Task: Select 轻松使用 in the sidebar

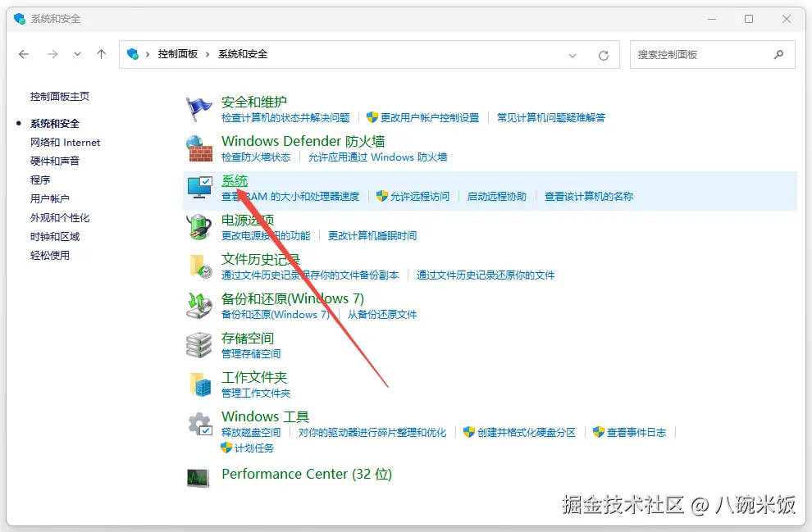Action: (x=50, y=255)
